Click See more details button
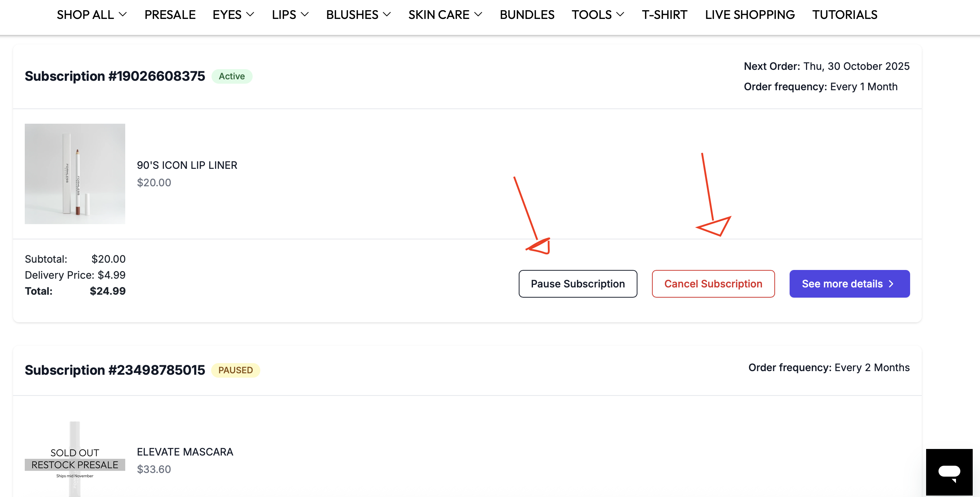This screenshot has width=980, height=497. tap(849, 284)
